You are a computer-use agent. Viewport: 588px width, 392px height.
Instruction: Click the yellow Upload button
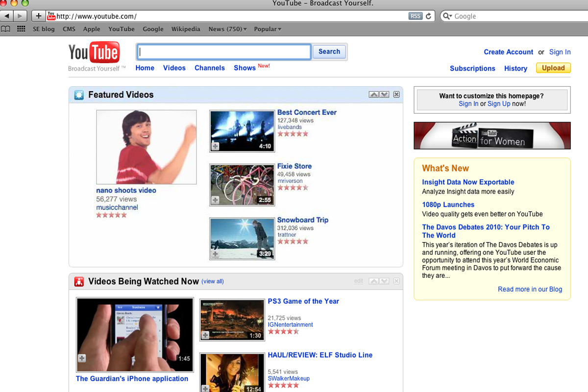coord(553,68)
